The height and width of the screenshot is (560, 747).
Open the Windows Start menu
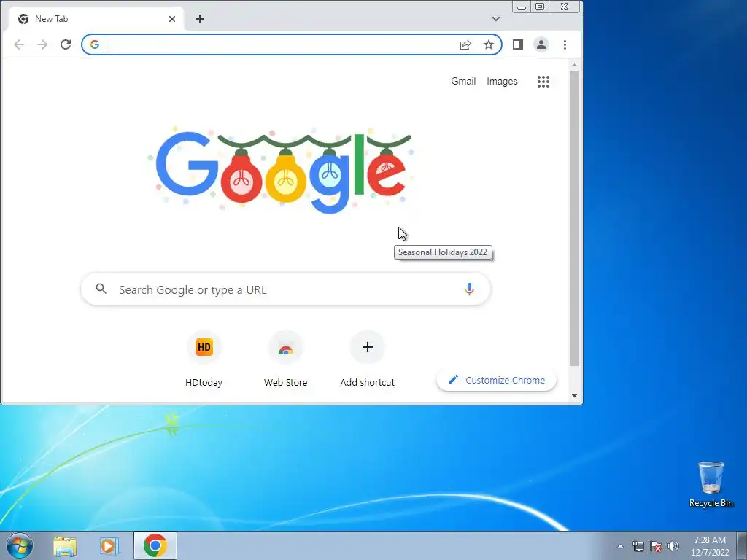20,545
